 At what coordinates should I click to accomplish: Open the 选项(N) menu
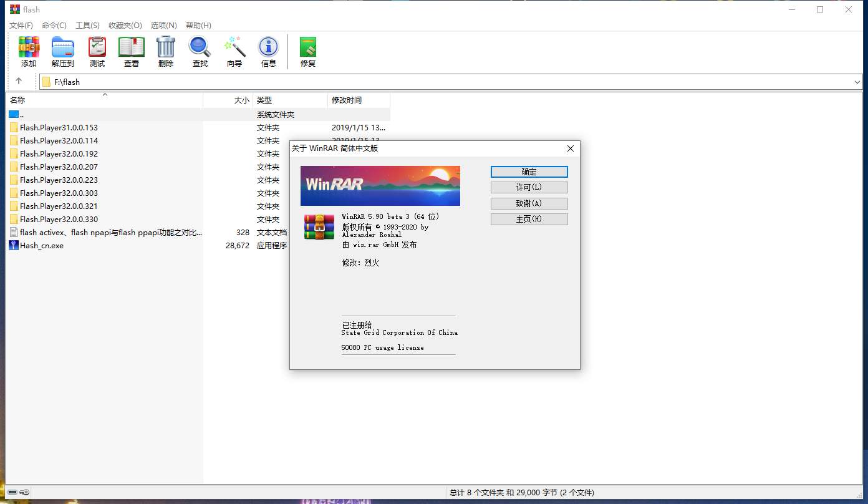pos(164,26)
